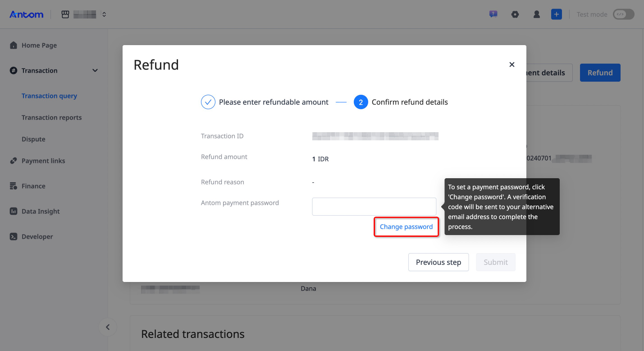The width and height of the screenshot is (644, 351).
Task: Go back using the Previous step button
Action: (x=438, y=262)
